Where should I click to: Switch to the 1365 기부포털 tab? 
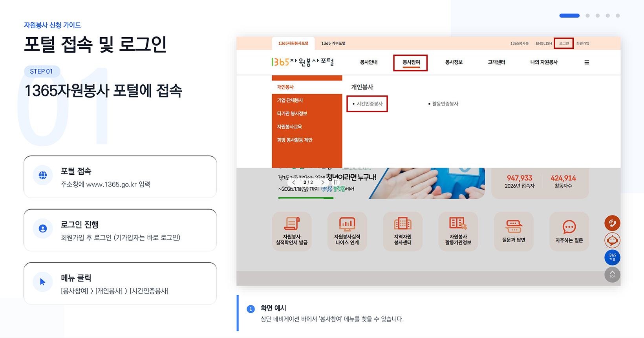coord(333,44)
